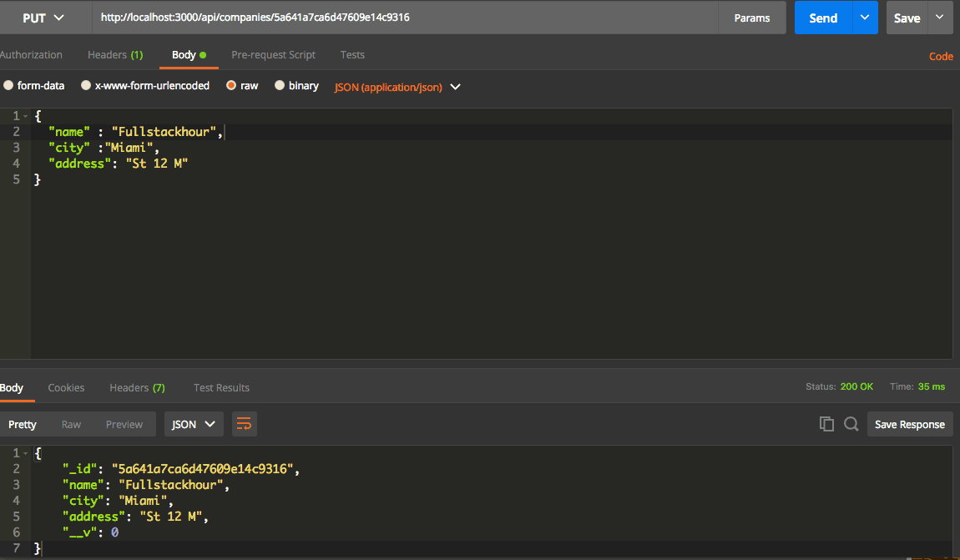This screenshot has height=560, width=960.
Task: Toggle line wrap in response viewer
Action: pos(244,424)
